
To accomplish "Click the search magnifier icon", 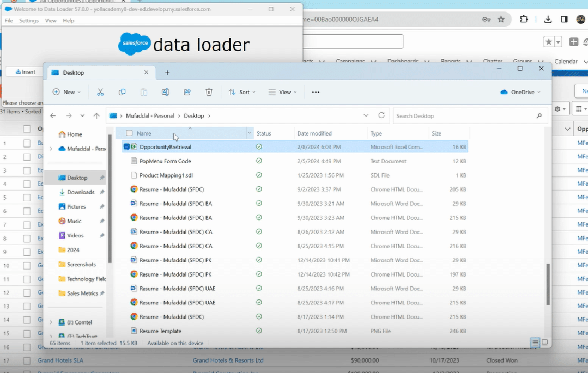I will click(x=539, y=116).
